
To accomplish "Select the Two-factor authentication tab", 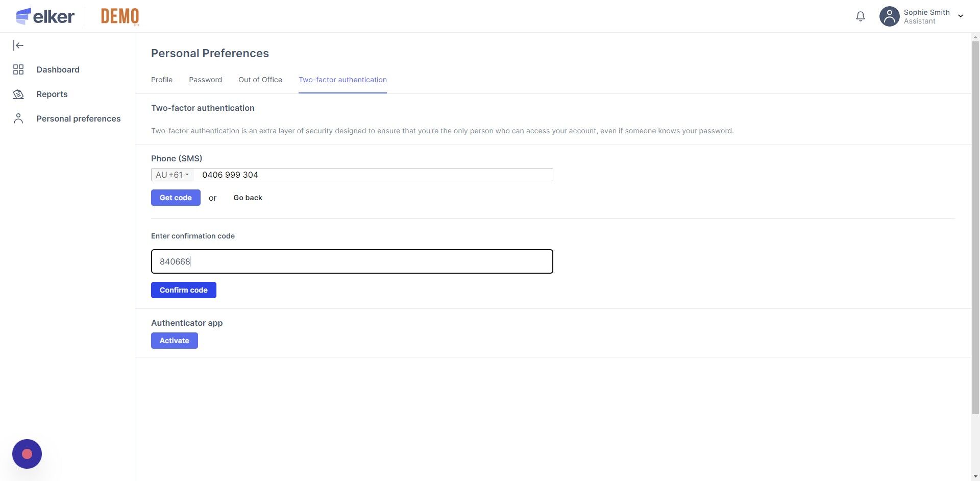I will point(342,80).
